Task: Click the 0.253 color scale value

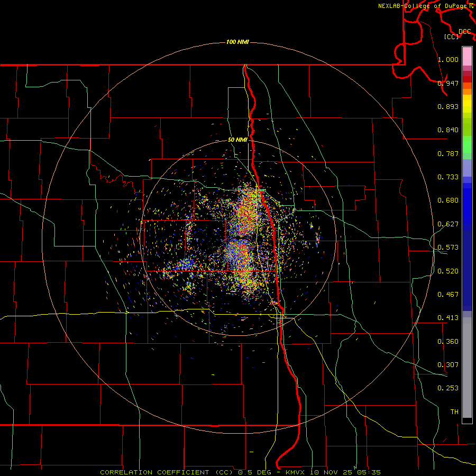Action: (448, 388)
